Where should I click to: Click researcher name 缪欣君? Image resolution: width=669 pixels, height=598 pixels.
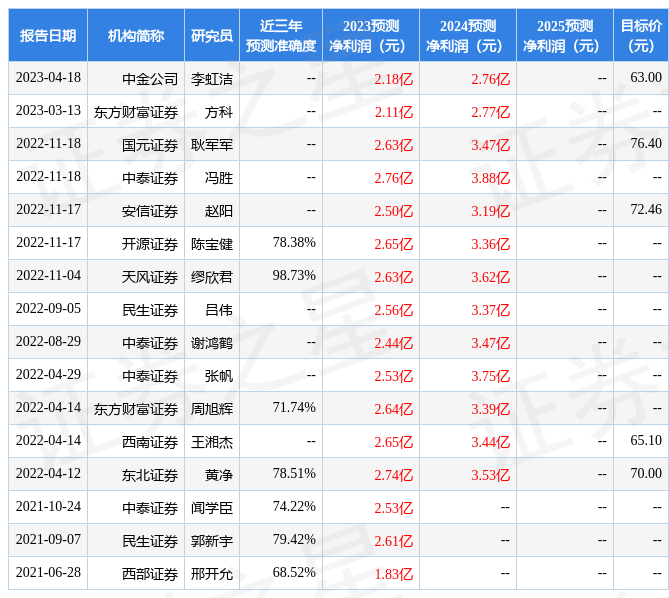coord(212,277)
